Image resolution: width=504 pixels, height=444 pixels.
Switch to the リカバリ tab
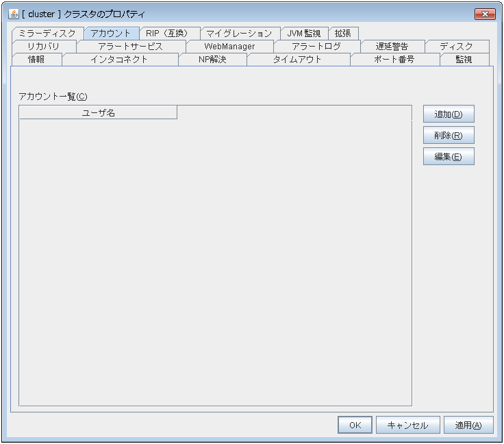click(44, 46)
